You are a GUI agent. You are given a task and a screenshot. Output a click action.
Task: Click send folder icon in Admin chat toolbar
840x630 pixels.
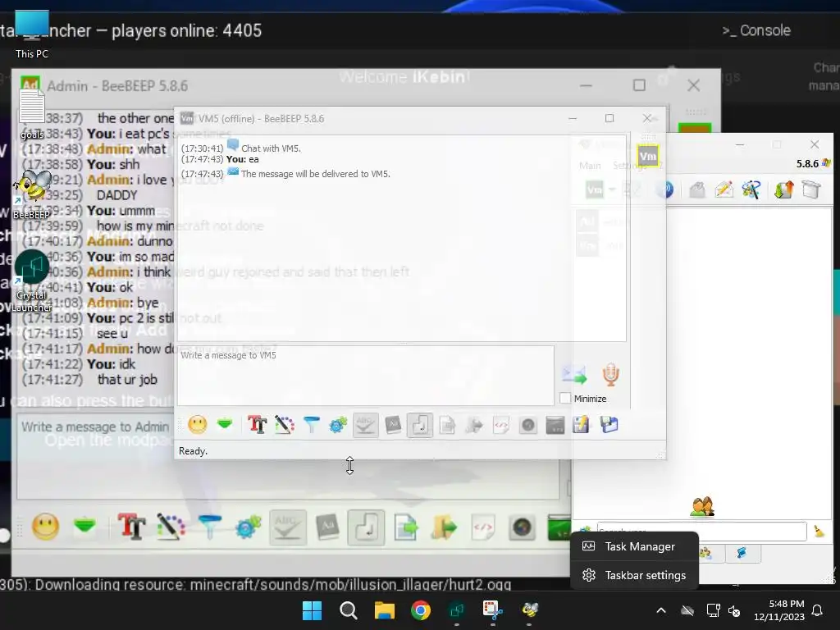pyautogui.click(x=444, y=527)
